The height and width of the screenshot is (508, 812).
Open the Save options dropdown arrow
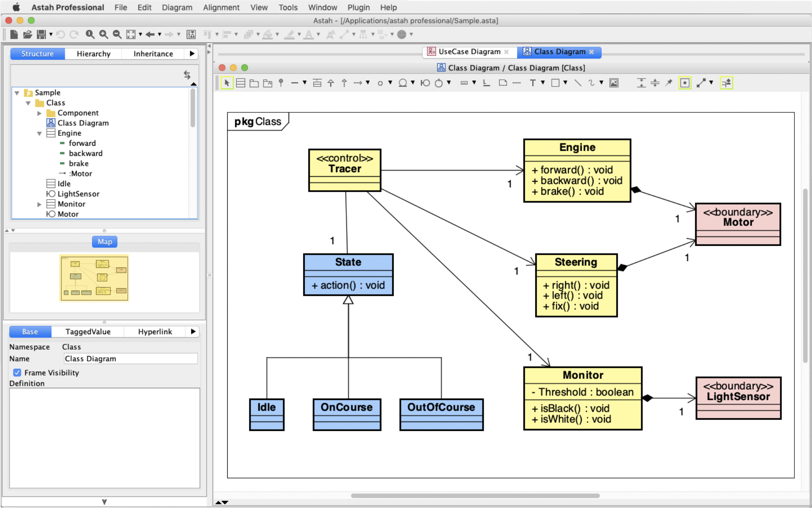point(51,34)
